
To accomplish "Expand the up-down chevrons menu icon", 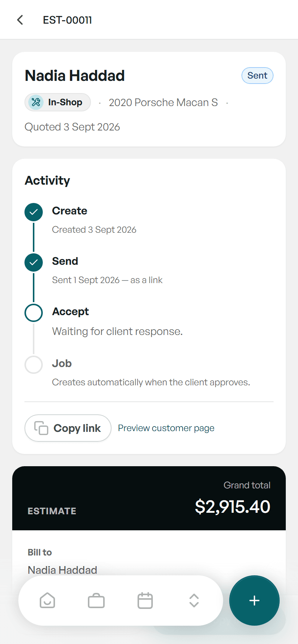I will [194, 601].
